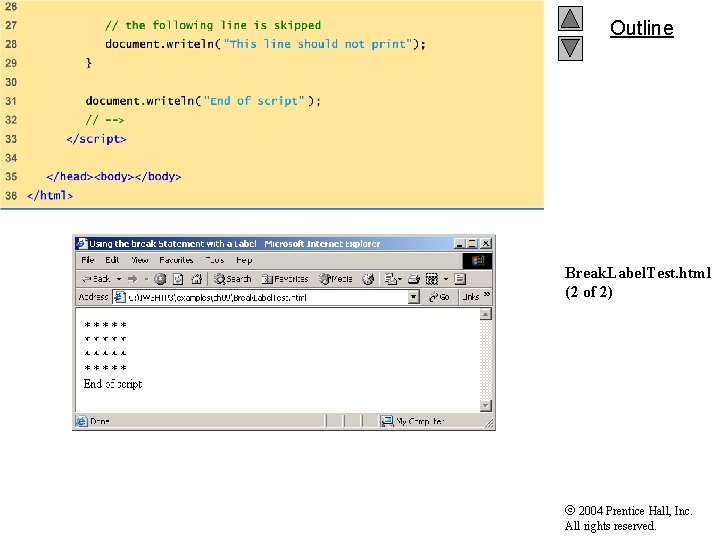Click the Forward arrow button
The height and width of the screenshot is (540, 720).
coord(133,279)
